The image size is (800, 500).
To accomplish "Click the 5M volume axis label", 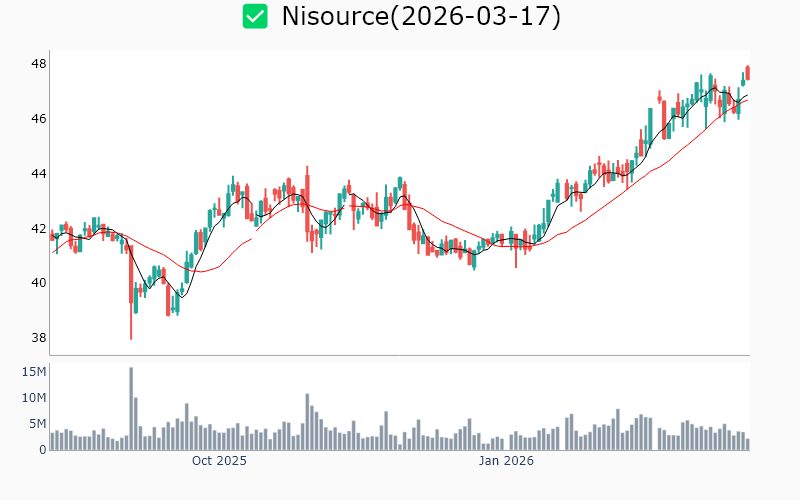I will (x=39, y=424).
